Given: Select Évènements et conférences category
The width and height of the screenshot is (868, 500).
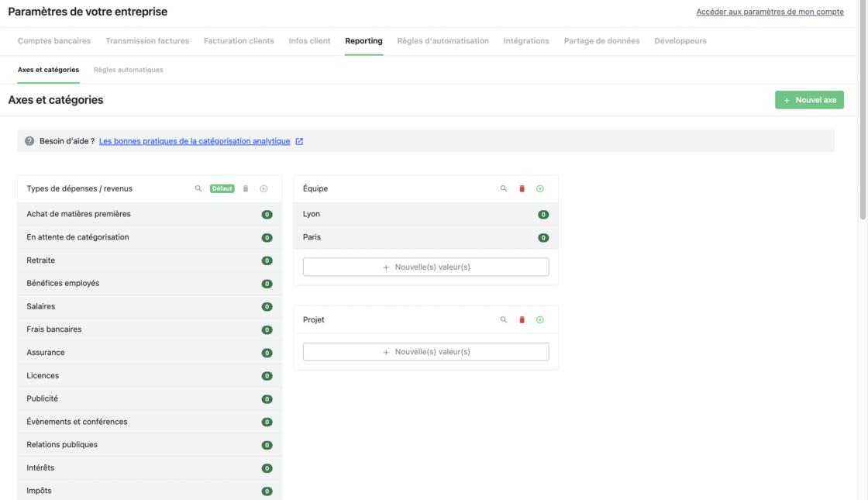Looking at the screenshot, I should (150, 422).
